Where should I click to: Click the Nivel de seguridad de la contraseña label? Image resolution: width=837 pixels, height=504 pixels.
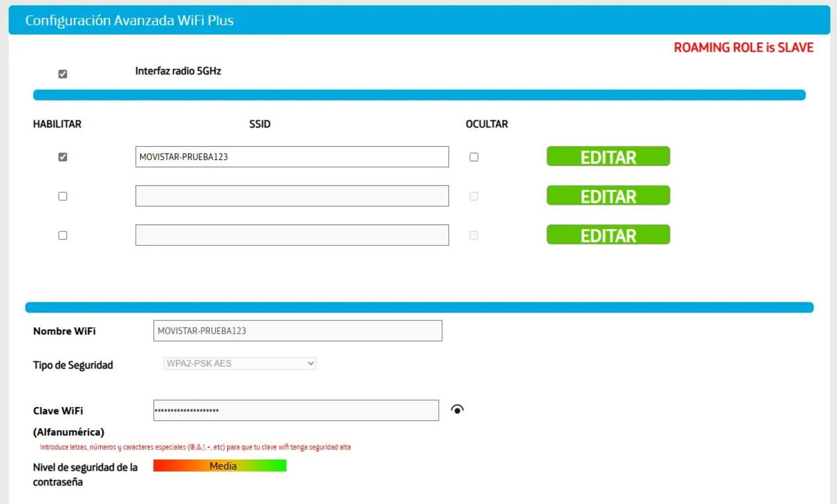pos(85,474)
